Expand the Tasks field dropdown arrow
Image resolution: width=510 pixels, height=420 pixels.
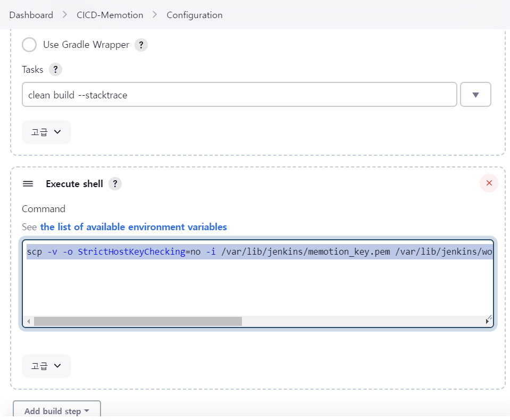pyautogui.click(x=475, y=95)
